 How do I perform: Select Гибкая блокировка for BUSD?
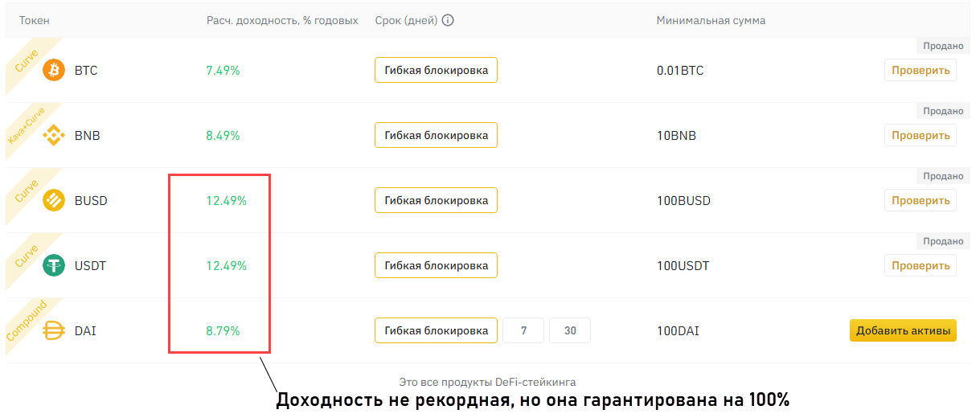click(x=436, y=201)
